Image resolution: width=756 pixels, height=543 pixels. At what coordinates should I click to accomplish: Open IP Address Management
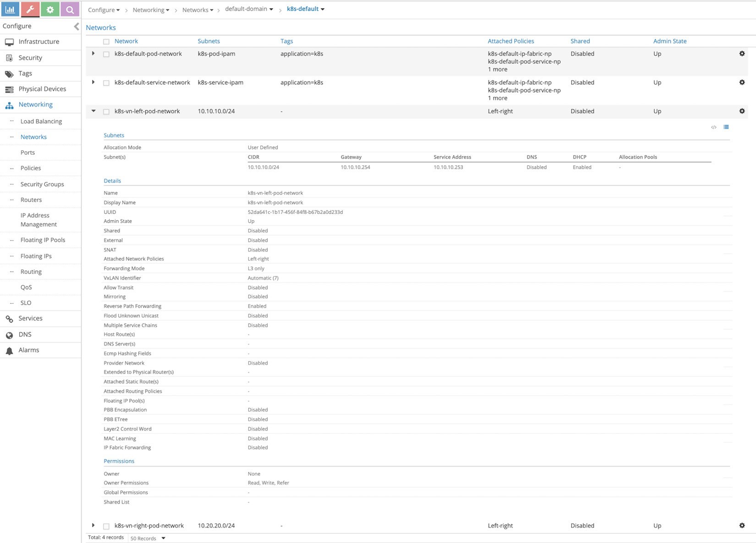tap(38, 220)
